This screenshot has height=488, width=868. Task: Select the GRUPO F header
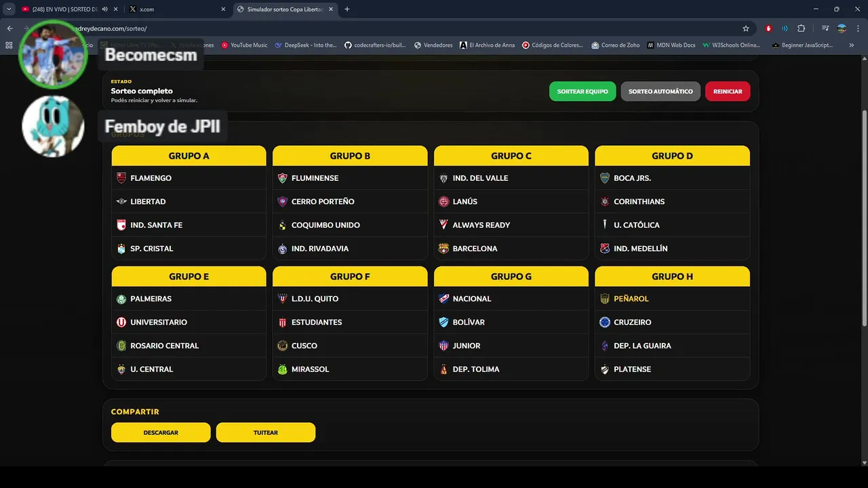tap(350, 277)
